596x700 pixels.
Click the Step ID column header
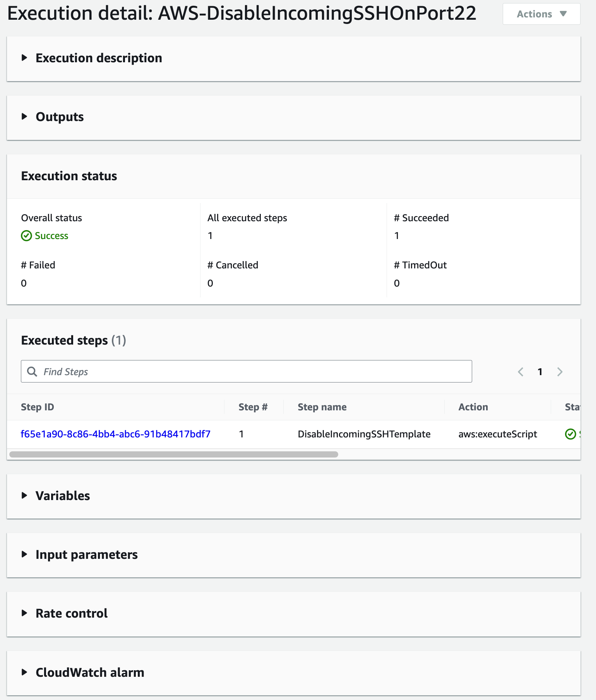point(38,407)
